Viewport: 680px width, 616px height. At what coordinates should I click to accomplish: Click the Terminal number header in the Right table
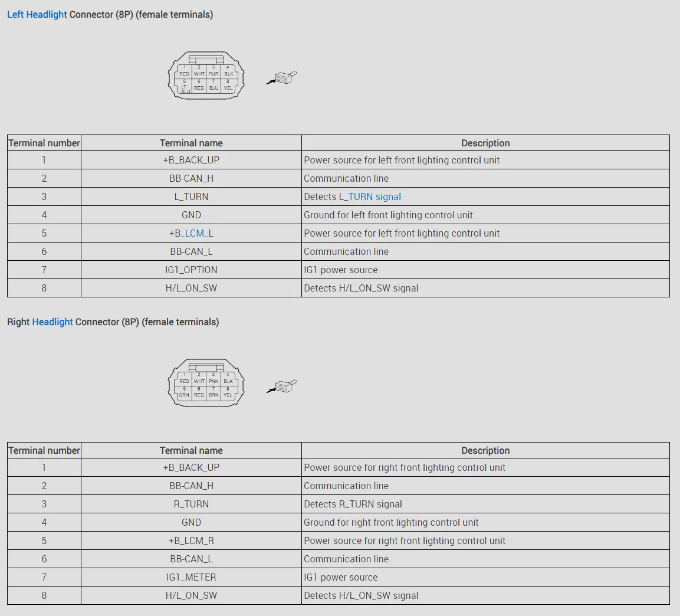tap(44, 450)
